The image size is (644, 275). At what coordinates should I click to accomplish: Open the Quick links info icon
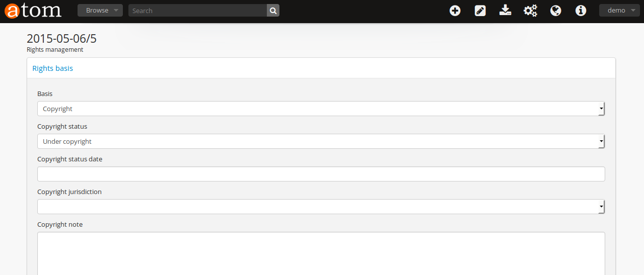(x=581, y=11)
